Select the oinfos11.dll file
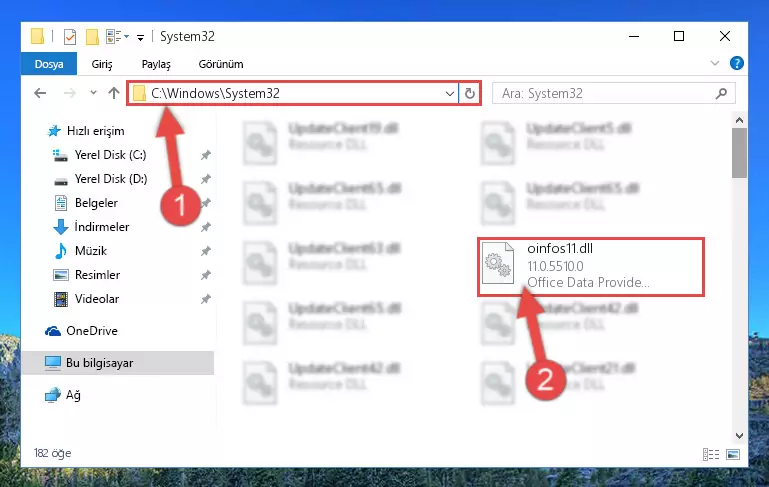Screen dimensions: 769x487 point(590,266)
